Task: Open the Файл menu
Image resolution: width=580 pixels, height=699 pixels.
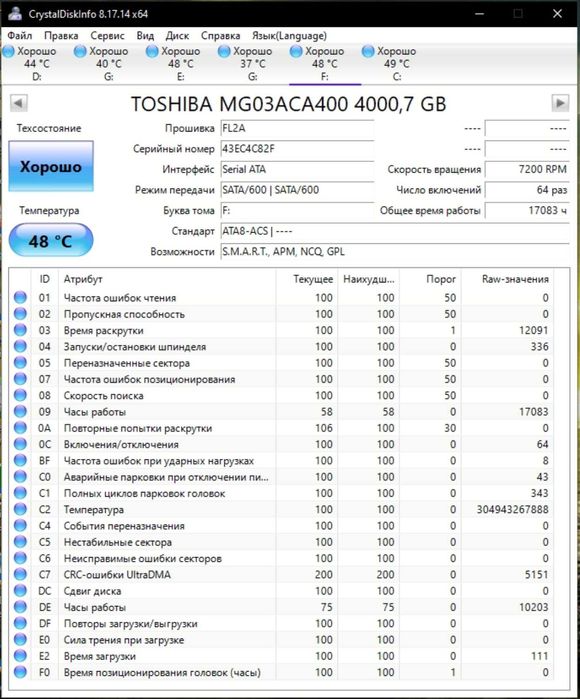Action: (19, 36)
